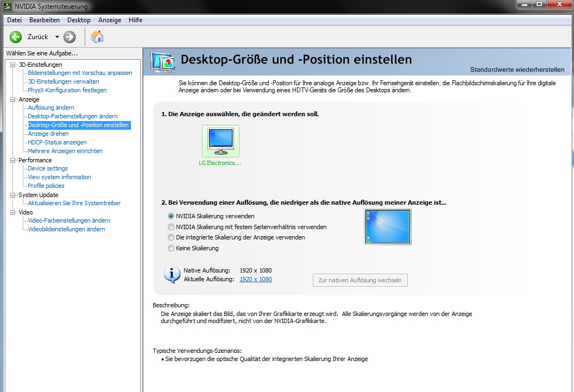The image size is (574, 392).
Task: Open the Bearbeiten menu
Action: pos(45,20)
